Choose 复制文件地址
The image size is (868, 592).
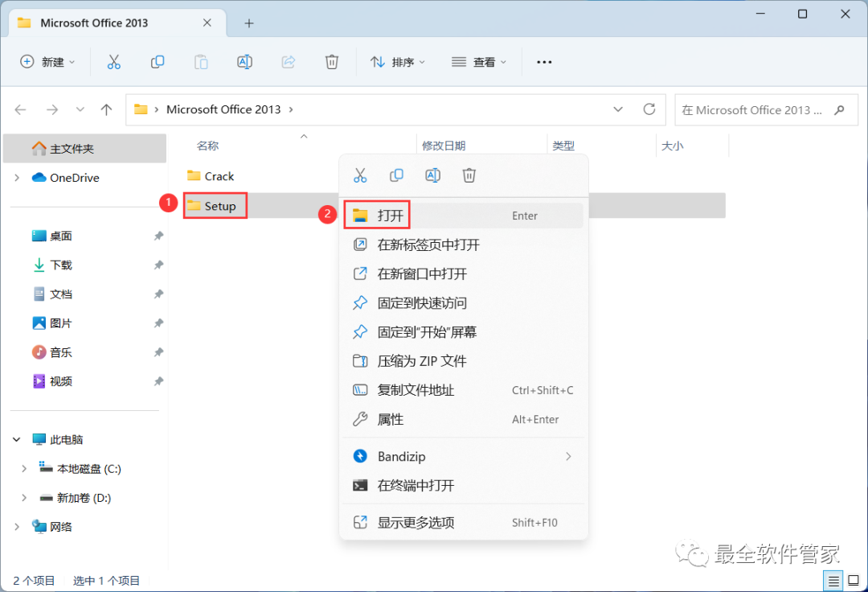(x=464, y=390)
